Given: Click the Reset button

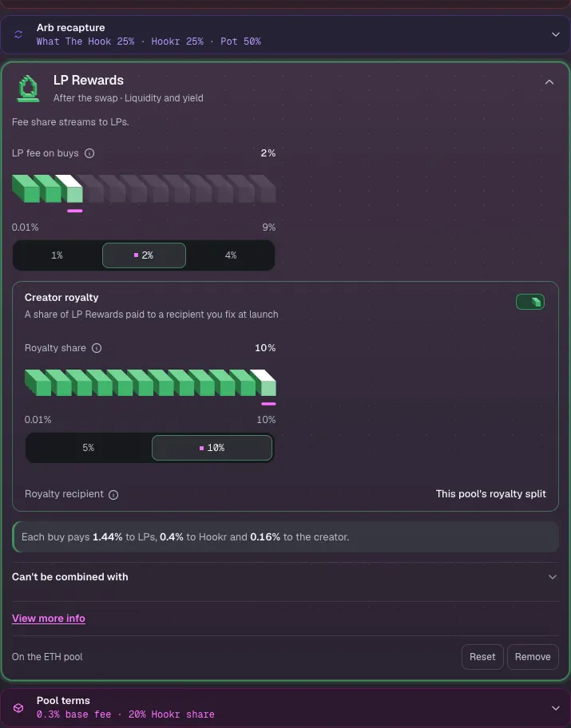Looking at the screenshot, I should tap(482, 657).
